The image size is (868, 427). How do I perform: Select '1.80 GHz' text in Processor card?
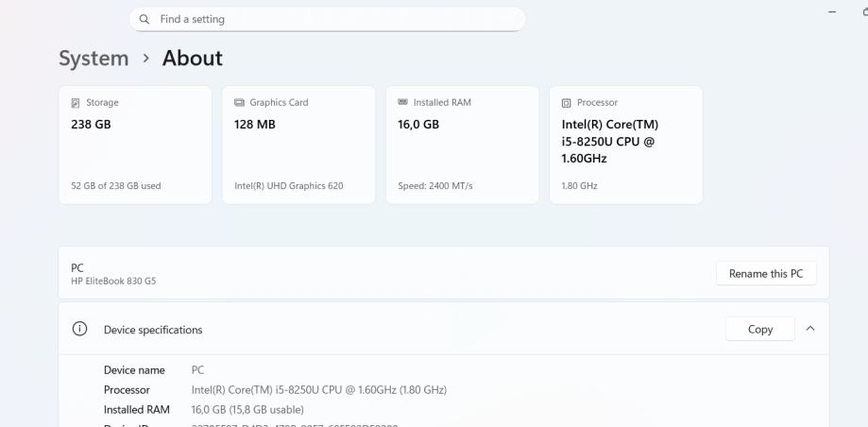pos(580,186)
